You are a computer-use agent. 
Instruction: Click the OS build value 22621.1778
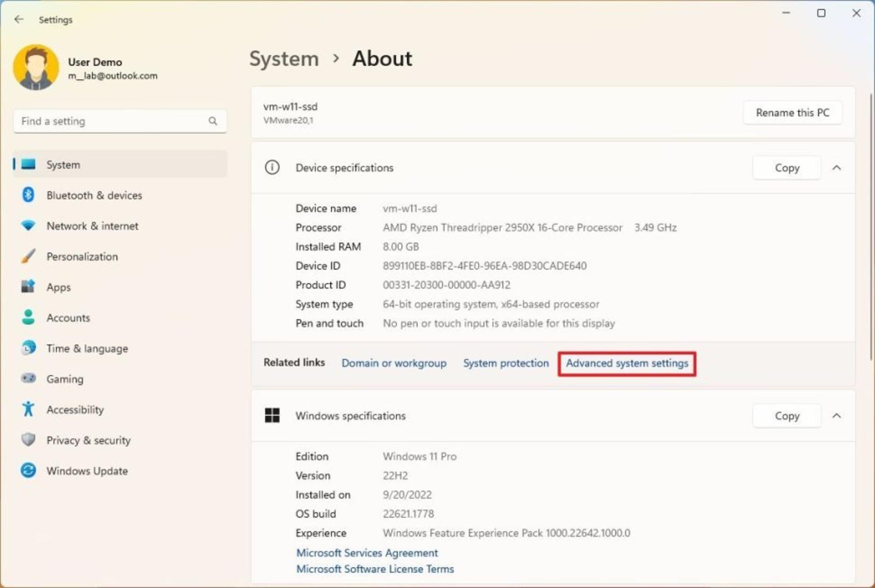[x=408, y=514]
